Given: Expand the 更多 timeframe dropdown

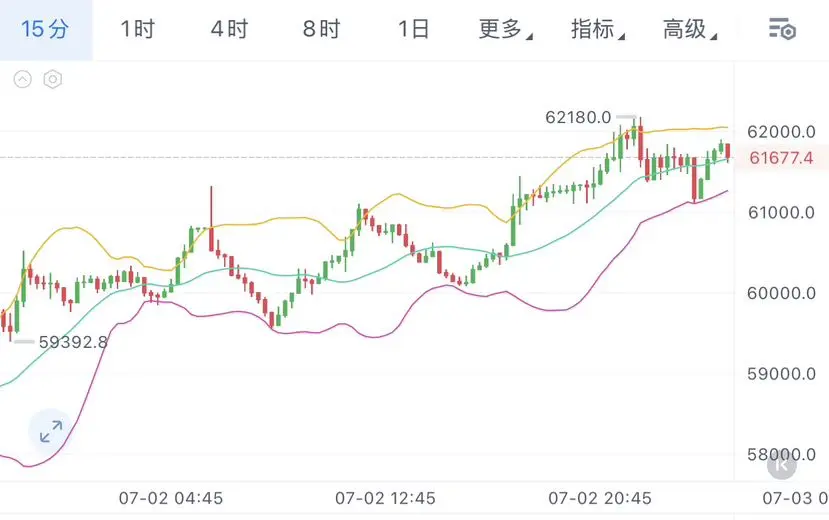Looking at the screenshot, I should coord(505,29).
